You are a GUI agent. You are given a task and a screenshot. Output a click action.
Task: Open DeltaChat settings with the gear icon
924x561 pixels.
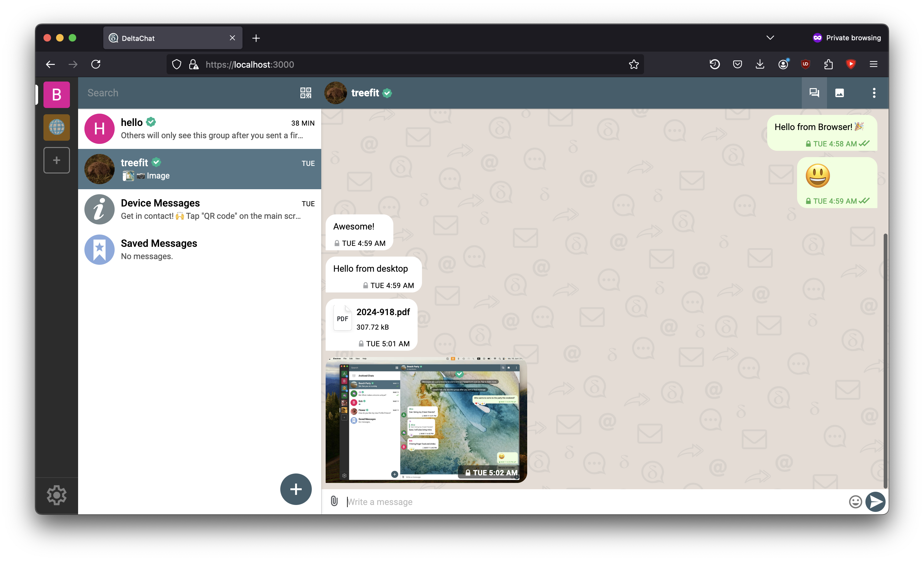[x=57, y=495]
